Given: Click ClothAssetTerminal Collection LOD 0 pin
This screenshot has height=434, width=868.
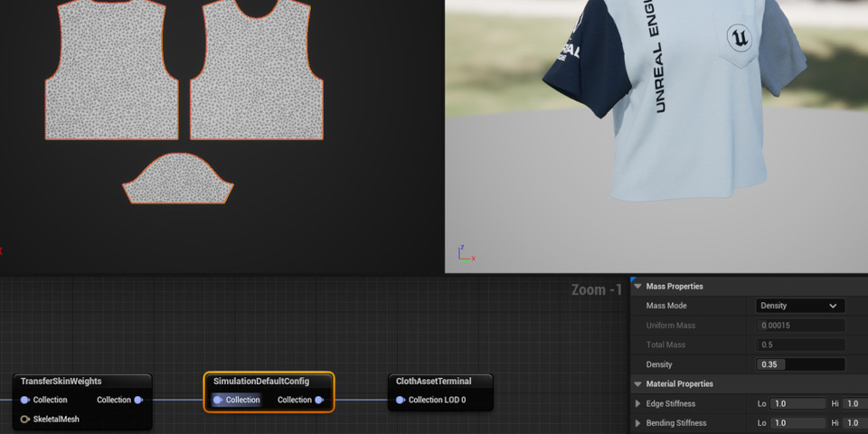Looking at the screenshot, I should (x=401, y=400).
